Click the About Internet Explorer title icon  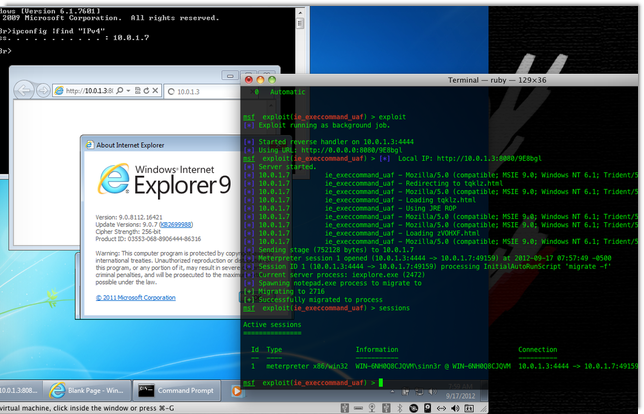(x=89, y=145)
